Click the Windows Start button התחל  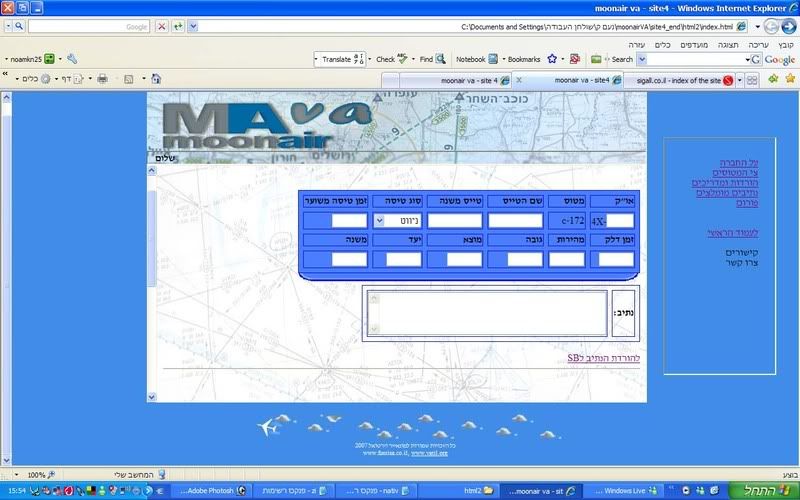click(x=766, y=491)
